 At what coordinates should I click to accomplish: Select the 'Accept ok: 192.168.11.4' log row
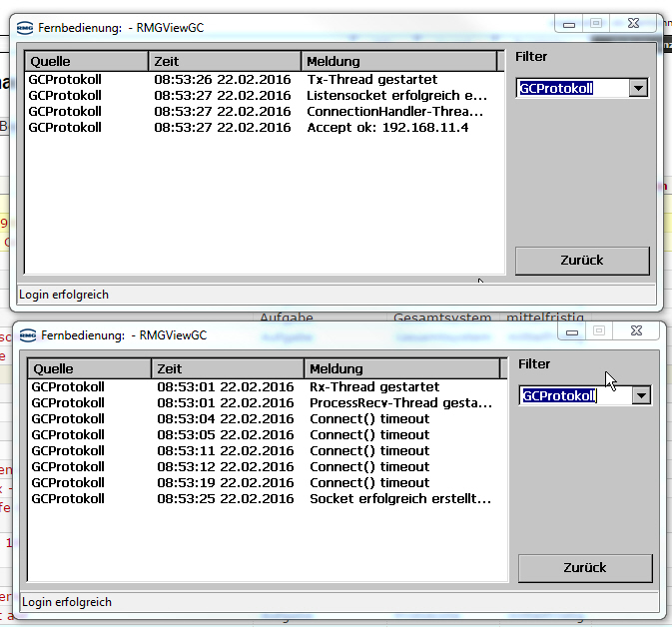click(387, 127)
